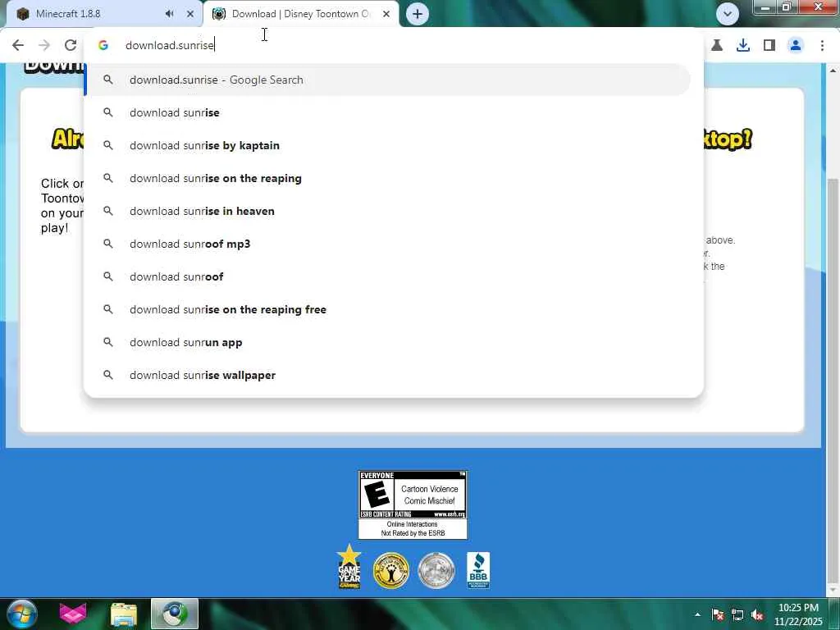Open the Chrome labs flask icon
The image size is (840, 630).
[x=717, y=46]
